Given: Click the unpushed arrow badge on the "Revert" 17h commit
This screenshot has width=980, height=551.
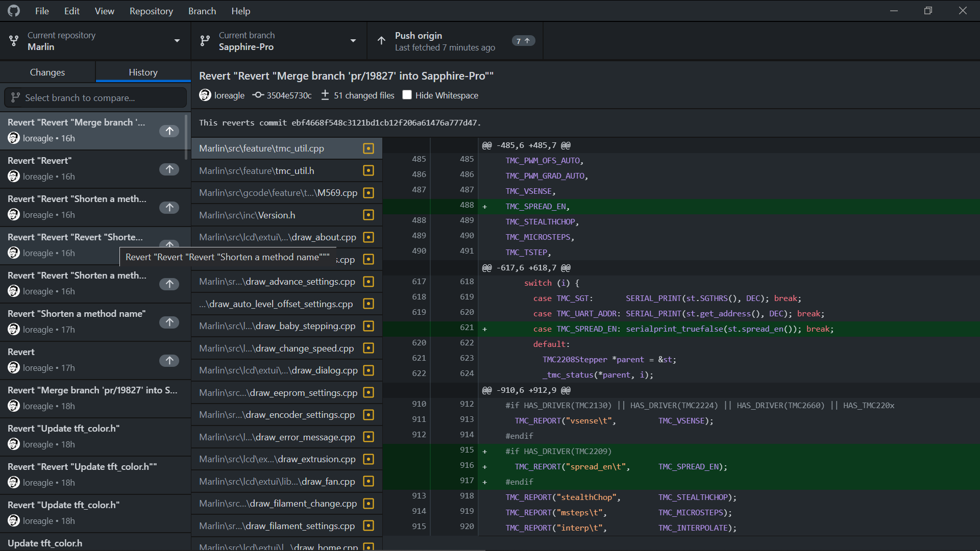Looking at the screenshot, I should tap(169, 360).
